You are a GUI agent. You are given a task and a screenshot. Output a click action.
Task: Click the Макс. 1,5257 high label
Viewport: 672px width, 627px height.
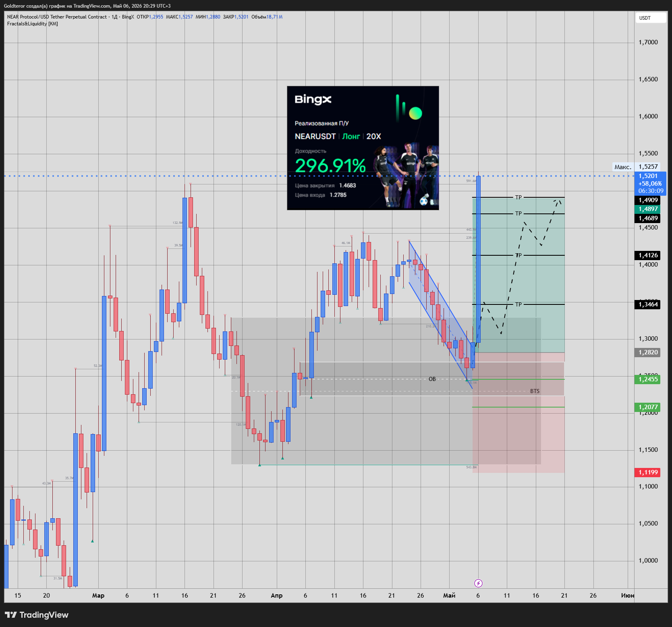click(x=636, y=167)
